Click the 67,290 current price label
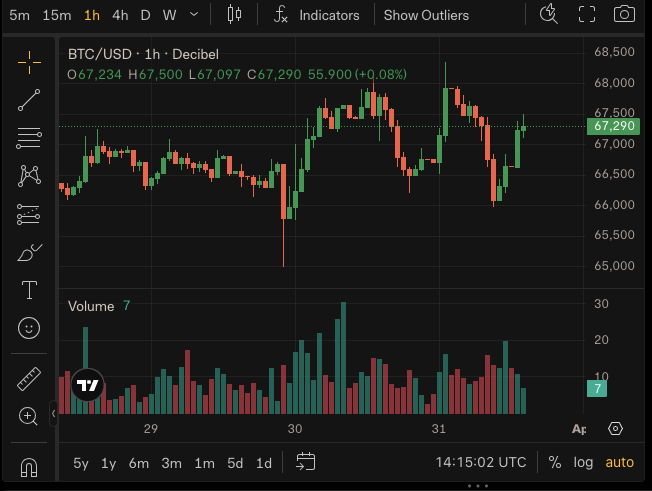652x491 pixels. 613,126
